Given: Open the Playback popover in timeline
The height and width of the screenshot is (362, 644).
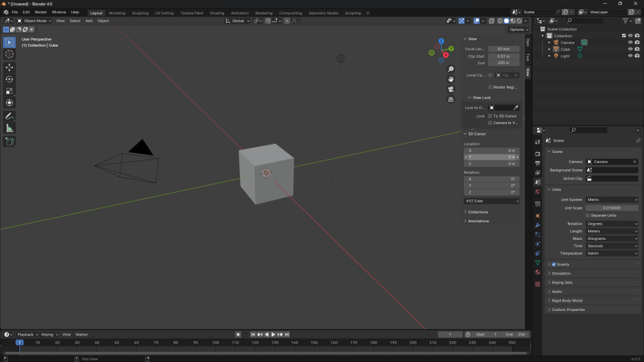Looking at the screenshot, I should 27,334.
